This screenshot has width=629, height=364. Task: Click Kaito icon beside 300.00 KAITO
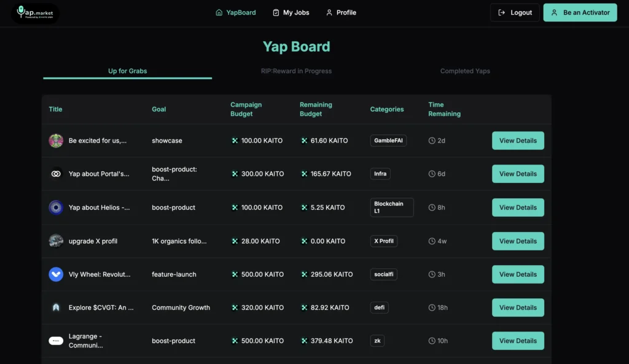click(x=235, y=174)
